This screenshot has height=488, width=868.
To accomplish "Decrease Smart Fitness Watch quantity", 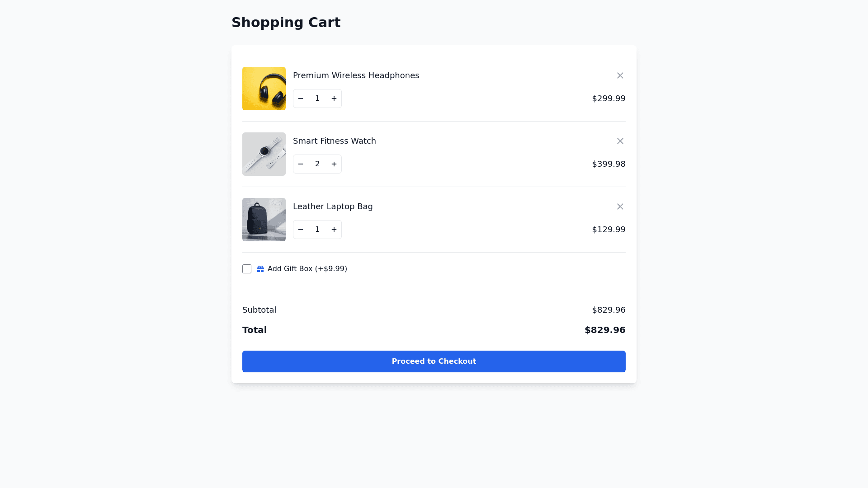I will point(301,164).
